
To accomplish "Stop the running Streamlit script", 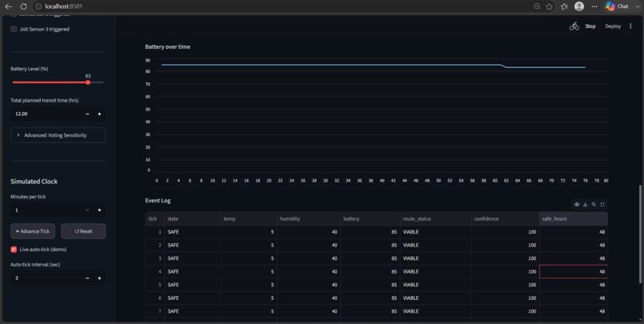I will [x=590, y=26].
